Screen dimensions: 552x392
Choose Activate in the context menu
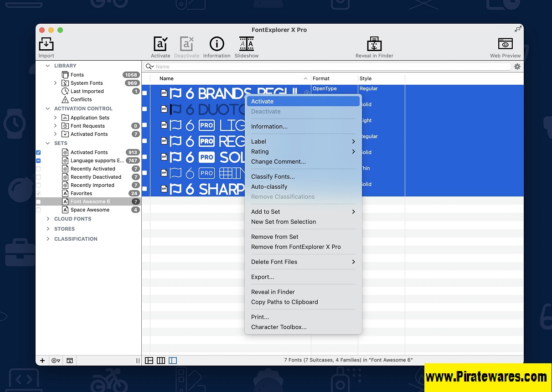(x=262, y=101)
